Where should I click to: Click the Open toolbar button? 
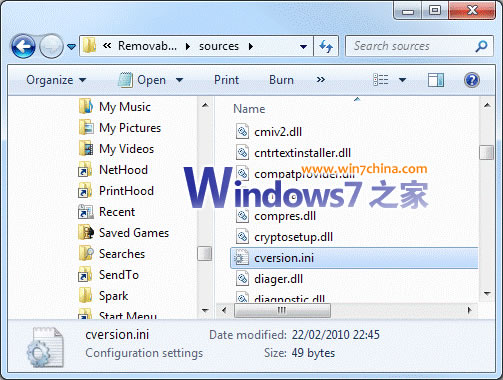click(x=143, y=80)
